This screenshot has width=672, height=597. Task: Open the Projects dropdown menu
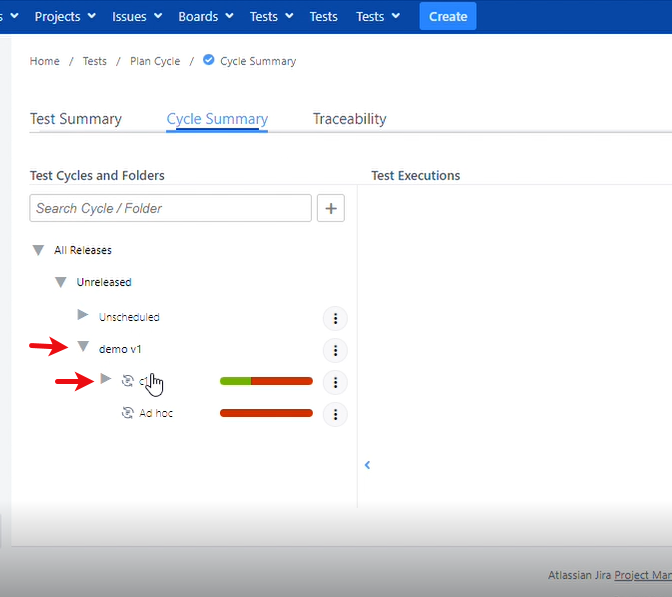[65, 16]
